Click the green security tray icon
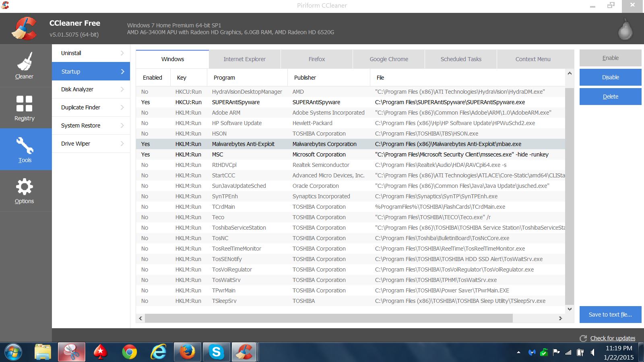The image size is (644, 362). click(x=544, y=352)
